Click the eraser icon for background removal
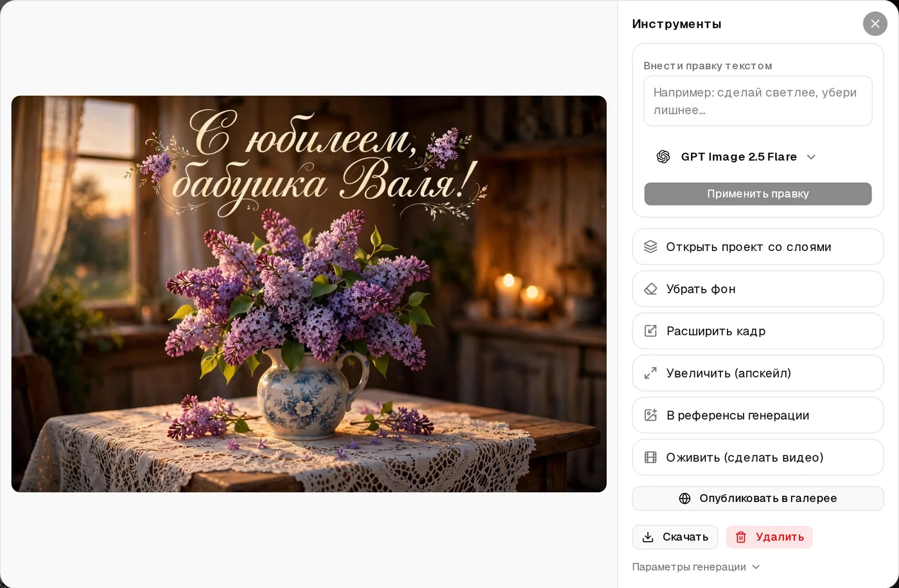This screenshot has width=899, height=588. tap(650, 289)
